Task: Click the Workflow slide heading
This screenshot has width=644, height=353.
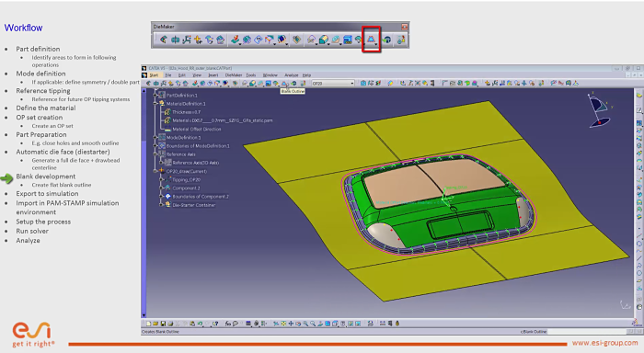Action: (23, 28)
